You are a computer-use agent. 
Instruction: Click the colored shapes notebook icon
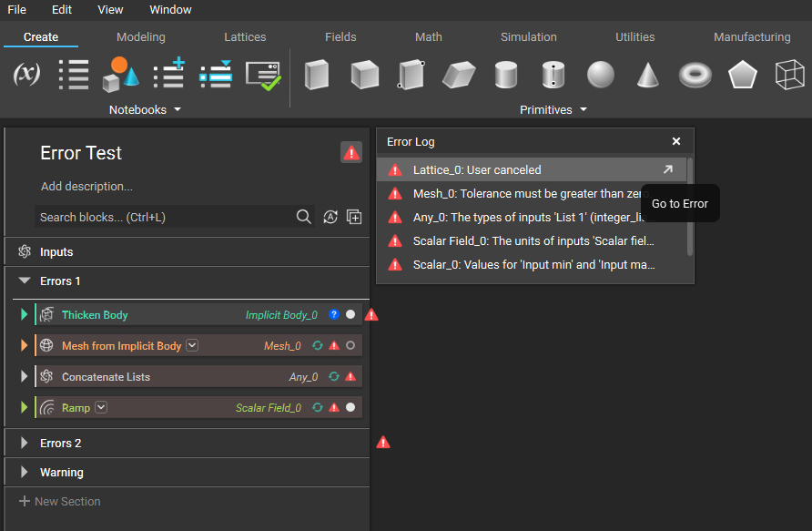point(121,75)
